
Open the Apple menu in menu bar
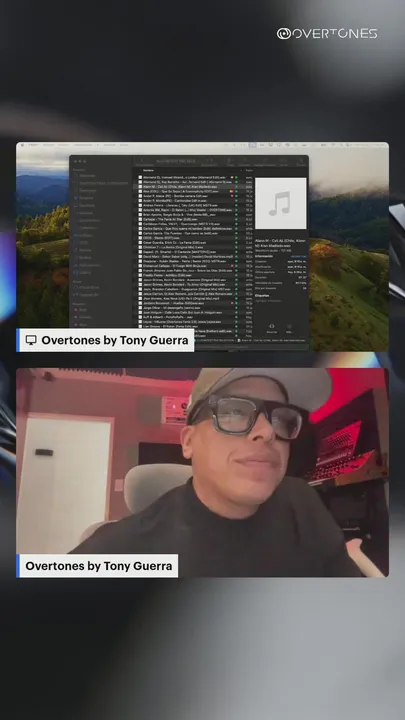tap(22, 145)
